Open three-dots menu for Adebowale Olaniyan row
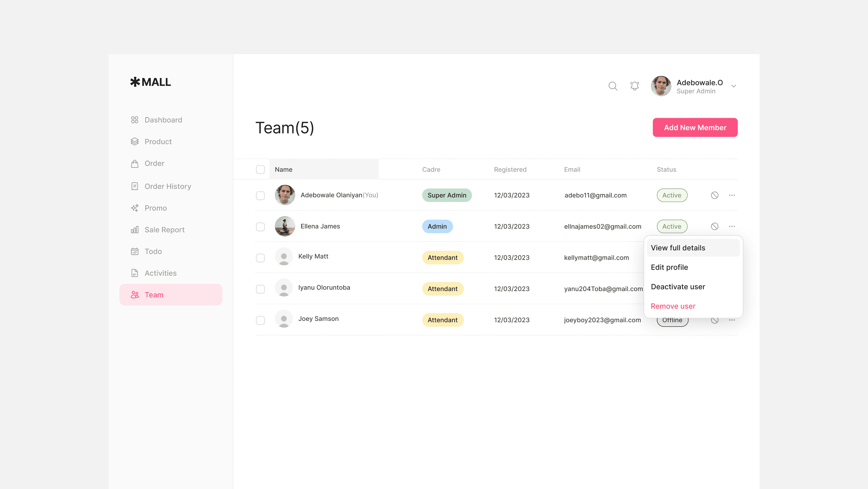The width and height of the screenshot is (868, 489). pyautogui.click(x=731, y=195)
